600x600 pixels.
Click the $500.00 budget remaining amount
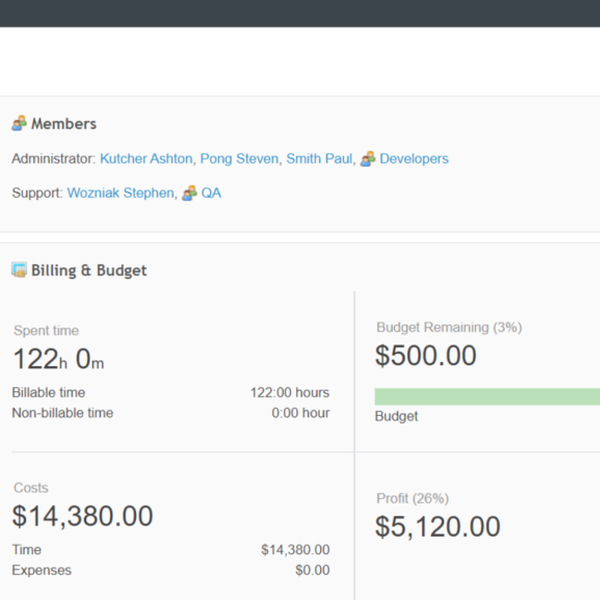pyautogui.click(x=426, y=356)
